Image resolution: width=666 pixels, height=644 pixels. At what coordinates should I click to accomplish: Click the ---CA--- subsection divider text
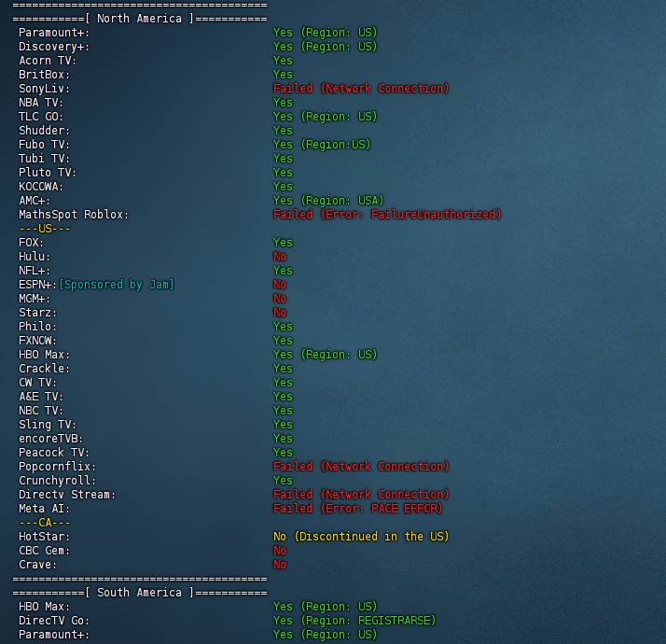pos(45,523)
